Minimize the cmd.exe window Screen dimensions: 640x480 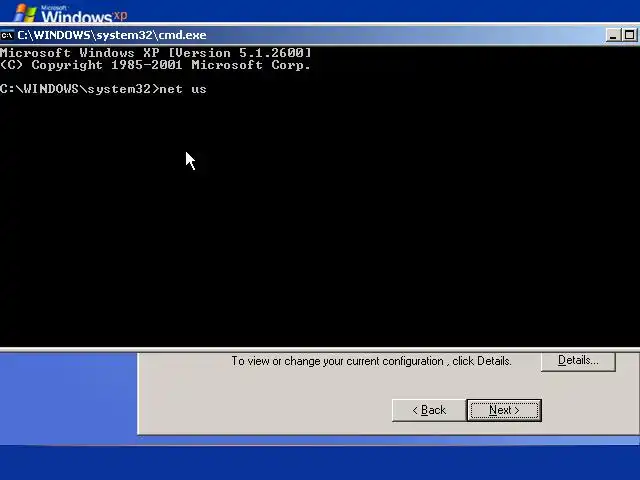[613, 35]
